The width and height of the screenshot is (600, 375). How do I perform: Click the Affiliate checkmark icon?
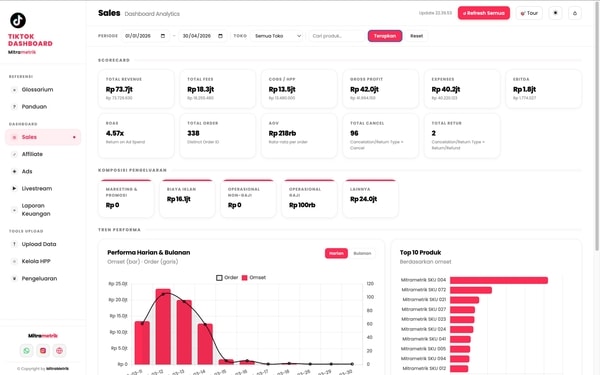tap(14, 154)
